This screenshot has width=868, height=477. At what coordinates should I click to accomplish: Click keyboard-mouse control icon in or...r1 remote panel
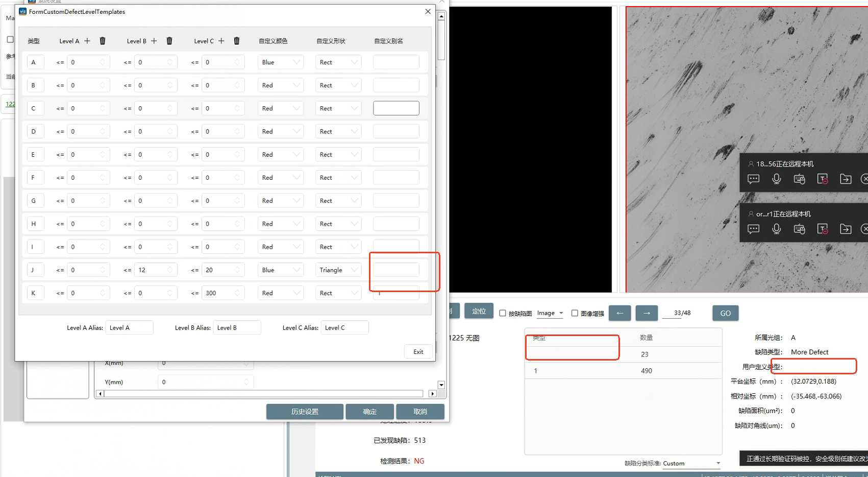799,229
